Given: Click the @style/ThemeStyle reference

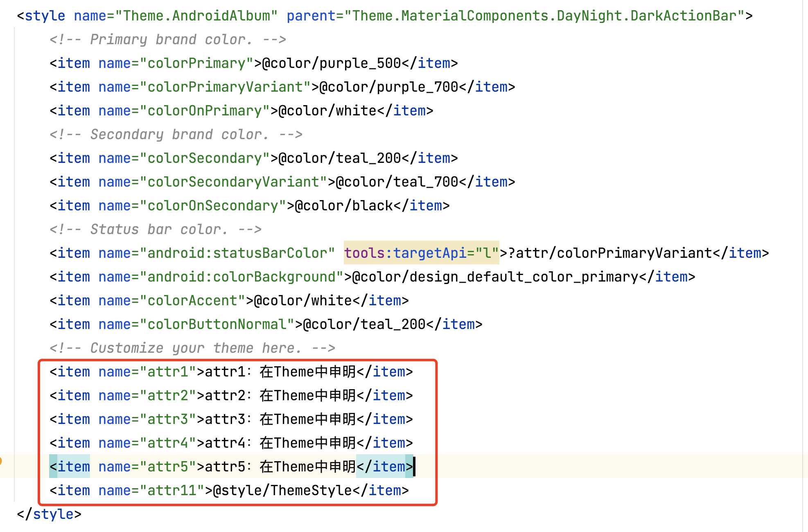Looking at the screenshot, I should pos(282,491).
